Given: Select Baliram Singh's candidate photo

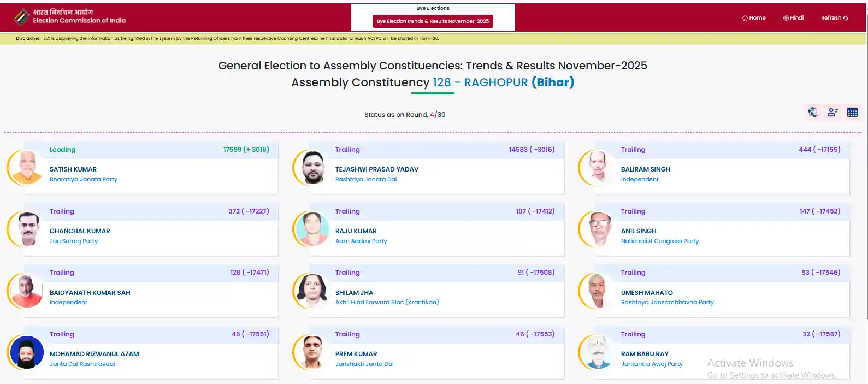Looking at the screenshot, I should tap(598, 168).
